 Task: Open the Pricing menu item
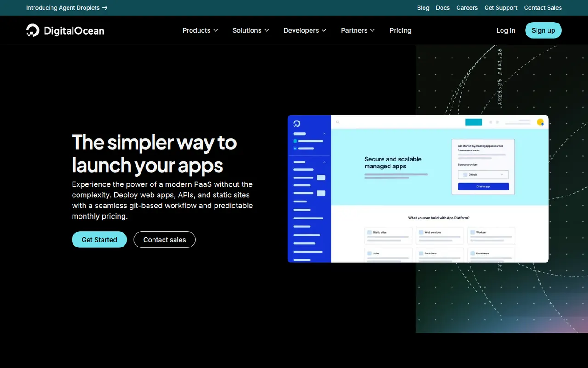(x=401, y=30)
